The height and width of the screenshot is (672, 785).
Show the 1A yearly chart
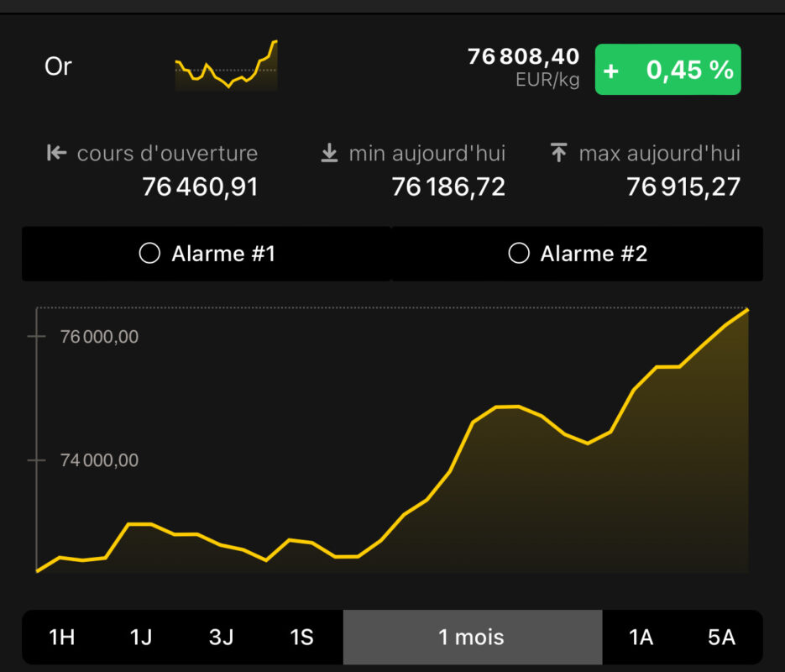coord(641,638)
